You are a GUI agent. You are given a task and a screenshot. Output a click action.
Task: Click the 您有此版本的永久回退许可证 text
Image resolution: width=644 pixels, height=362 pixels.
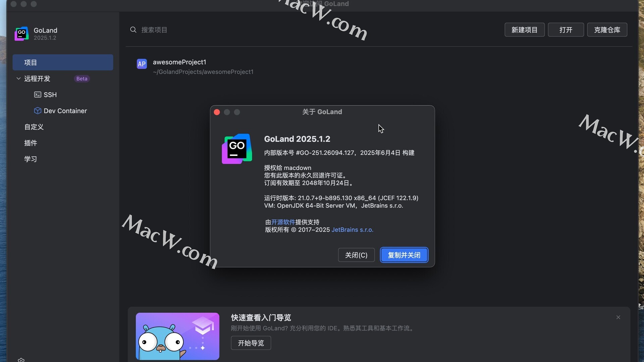pyautogui.click(x=305, y=175)
